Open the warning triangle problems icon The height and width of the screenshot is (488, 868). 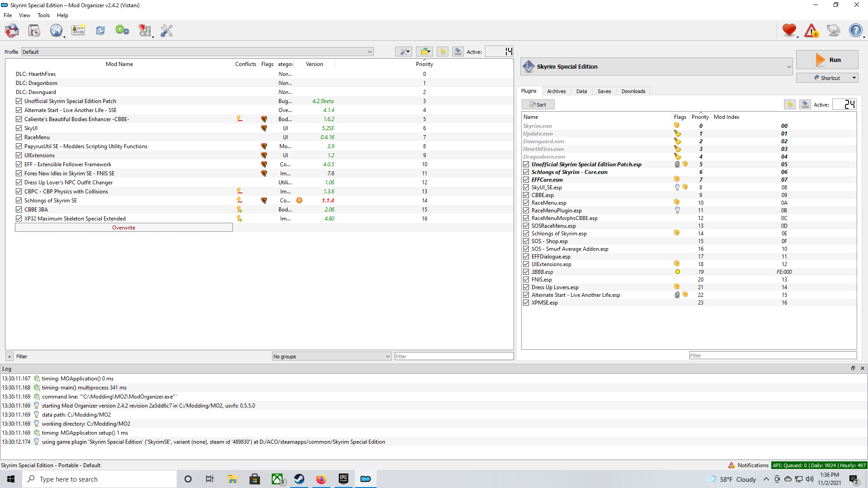(811, 30)
